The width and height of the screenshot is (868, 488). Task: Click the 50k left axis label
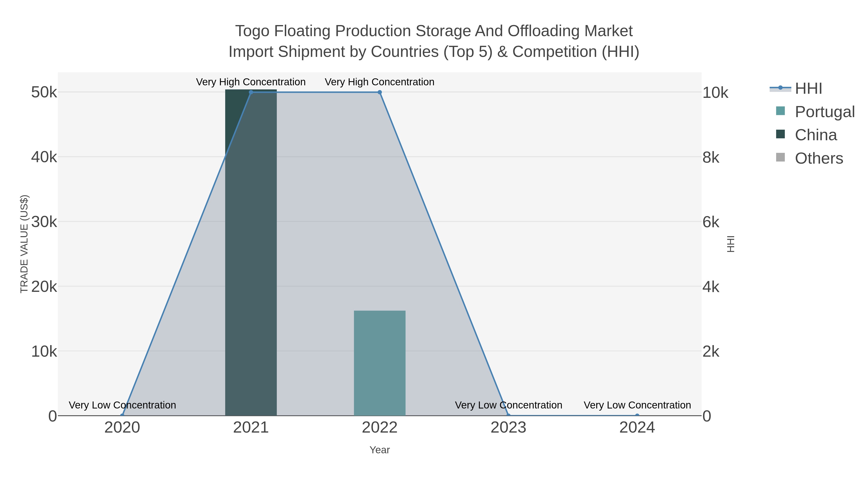pyautogui.click(x=44, y=92)
